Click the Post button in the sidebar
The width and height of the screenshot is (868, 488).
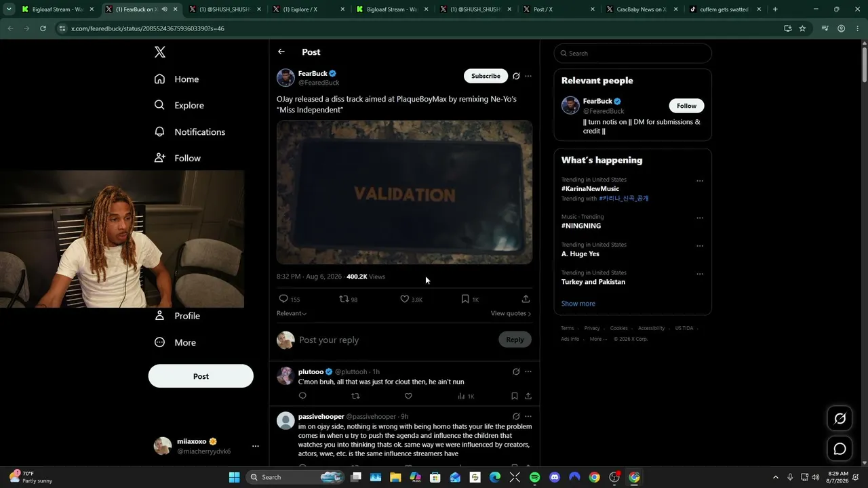coord(201,376)
